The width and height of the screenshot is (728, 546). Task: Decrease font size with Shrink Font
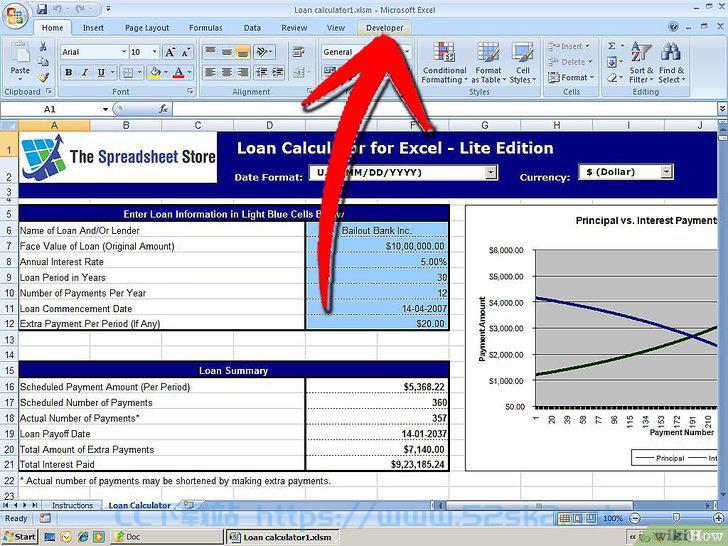point(185,52)
